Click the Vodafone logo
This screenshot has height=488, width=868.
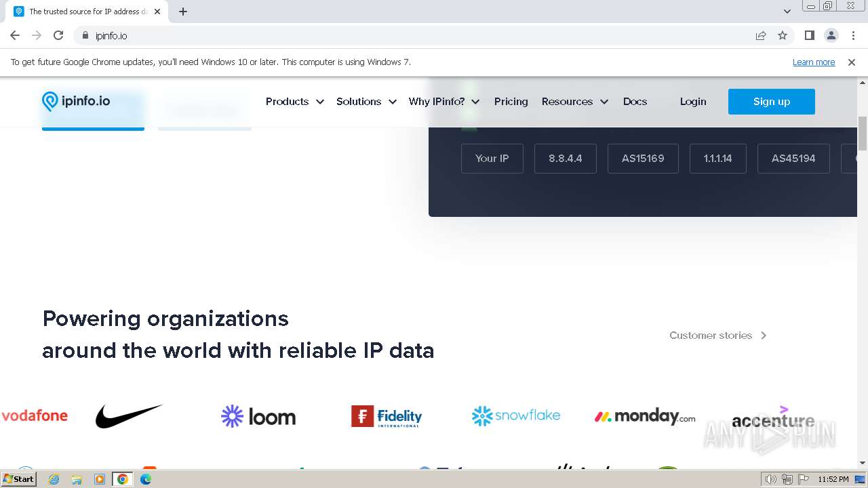[35, 415]
